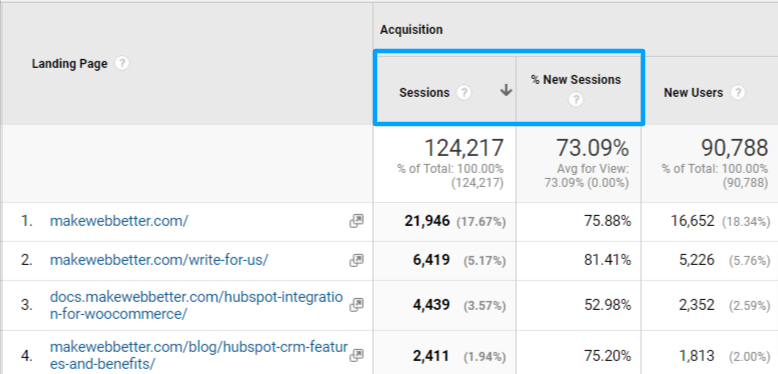The width and height of the screenshot is (778, 374).
Task: Select new sessions value 75.88%
Action: [607, 221]
